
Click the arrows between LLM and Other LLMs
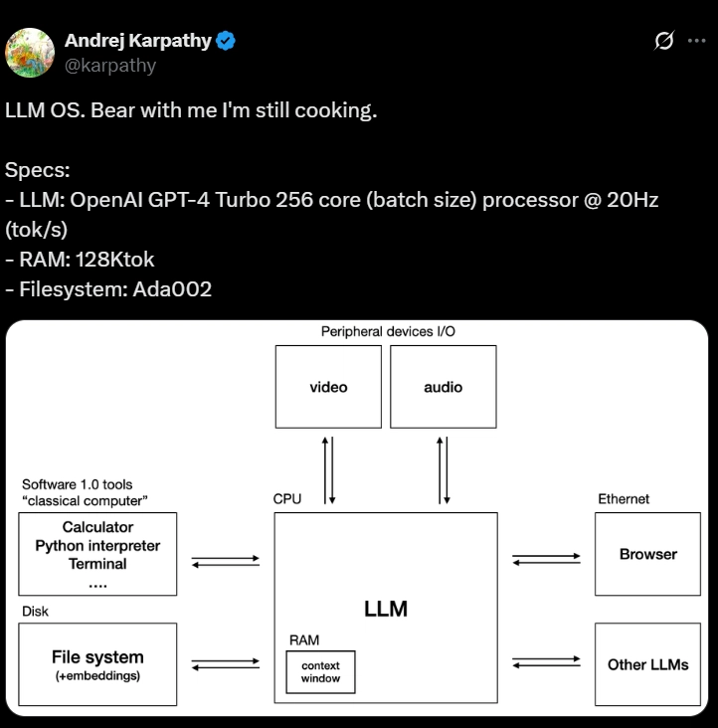click(x=546, y=661)
